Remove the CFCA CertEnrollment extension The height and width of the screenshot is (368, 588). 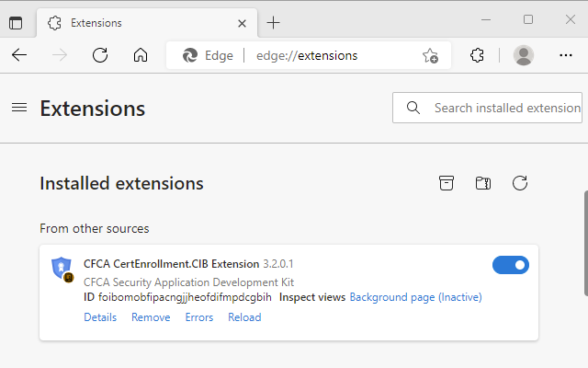[151, 317]
